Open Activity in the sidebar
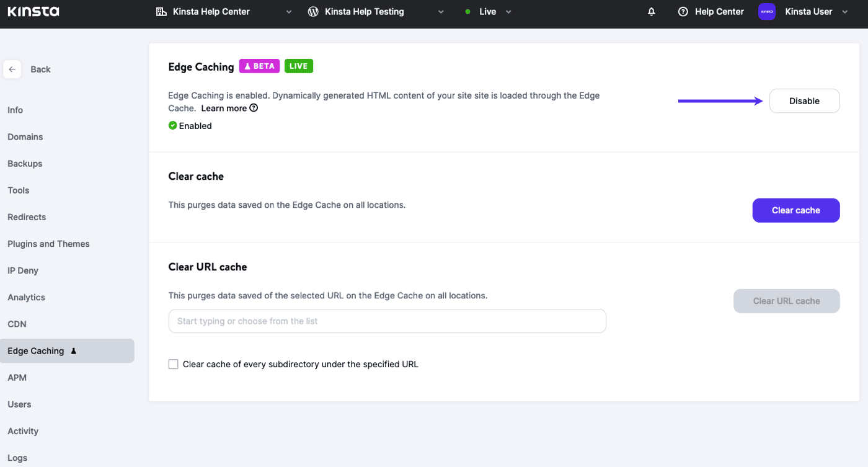Image resolution: width=868 pixels, height=467 pixels. [23, 430]
